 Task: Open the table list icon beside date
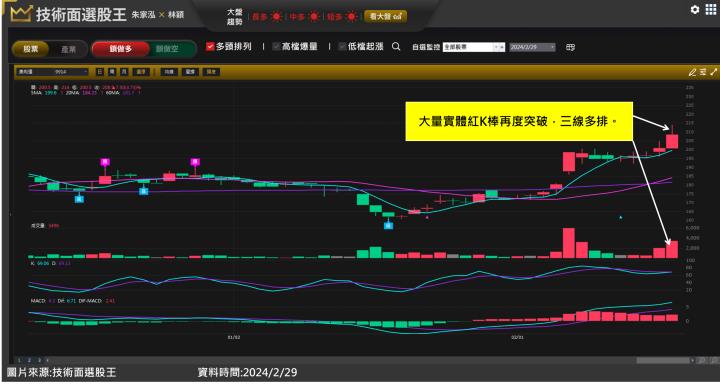point(570,47)
